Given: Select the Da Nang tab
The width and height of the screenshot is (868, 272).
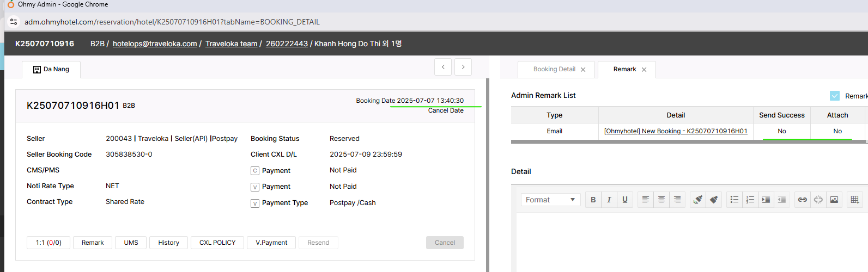Looking at the screenshot, I should coord(51,69).
